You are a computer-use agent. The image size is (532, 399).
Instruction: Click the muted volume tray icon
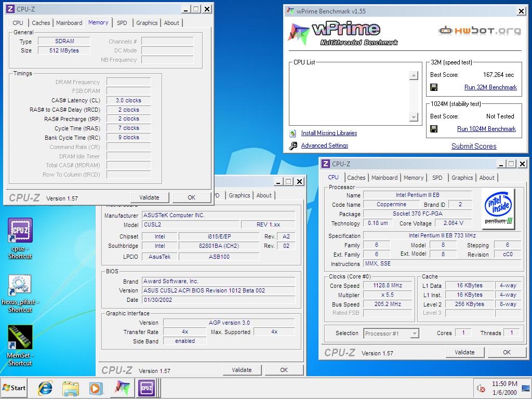481,388
